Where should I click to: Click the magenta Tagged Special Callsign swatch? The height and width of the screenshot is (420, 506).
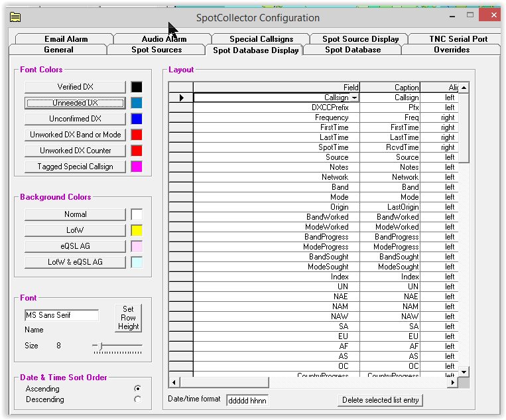click(x=137, y=167)
